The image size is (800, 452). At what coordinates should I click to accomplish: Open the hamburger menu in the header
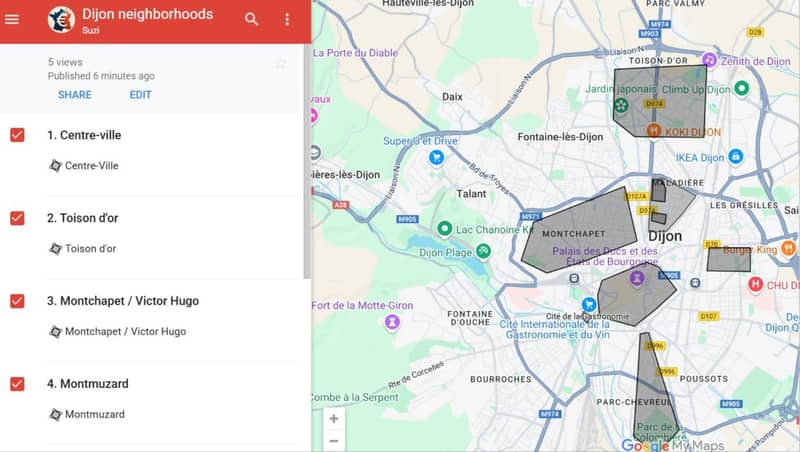click(x=12, y=20)
